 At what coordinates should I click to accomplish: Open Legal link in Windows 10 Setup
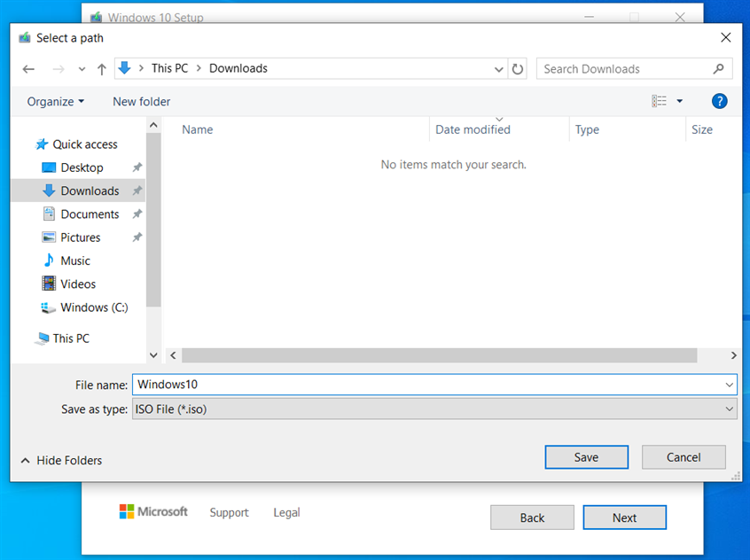pyautogui.click(x=286, y=513)
